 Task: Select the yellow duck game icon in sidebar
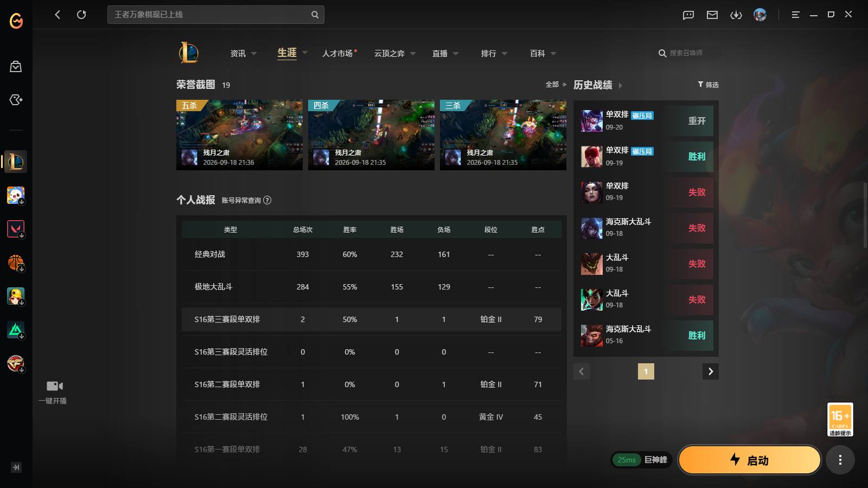[16, 297]
